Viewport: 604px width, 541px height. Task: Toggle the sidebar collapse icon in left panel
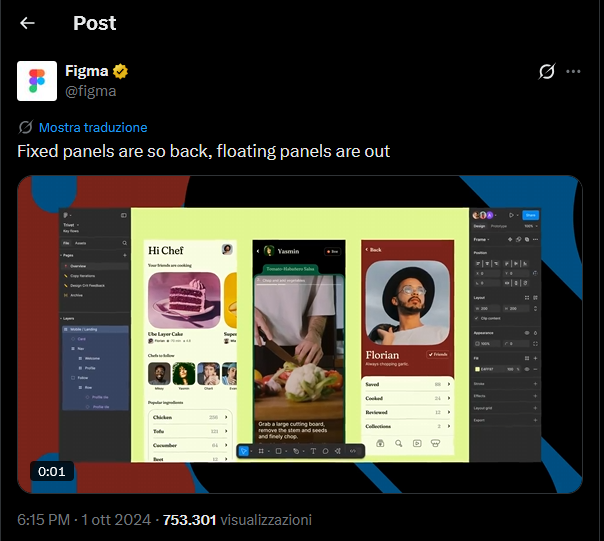(x=124, y=215)
